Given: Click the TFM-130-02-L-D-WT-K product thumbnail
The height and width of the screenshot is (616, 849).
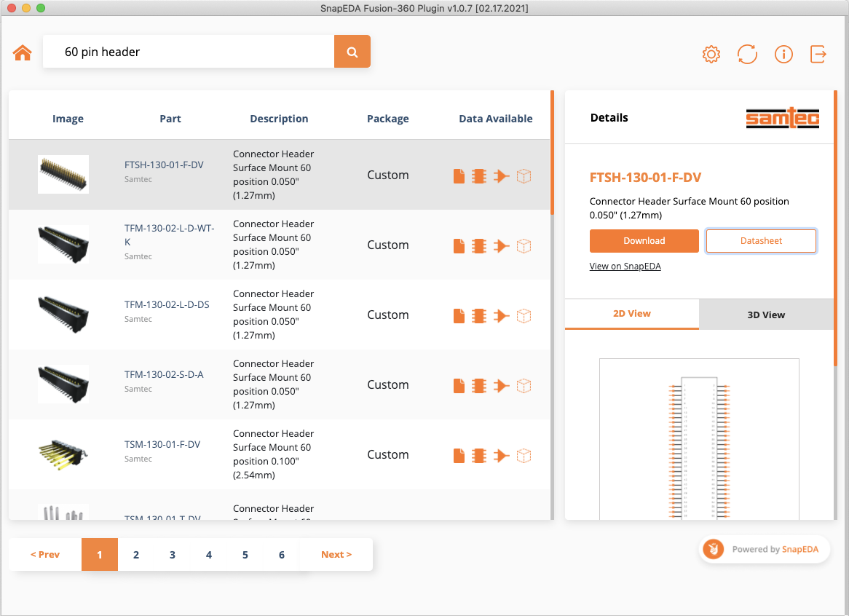Looking at the screenshot, I should (x=63, y=244).
